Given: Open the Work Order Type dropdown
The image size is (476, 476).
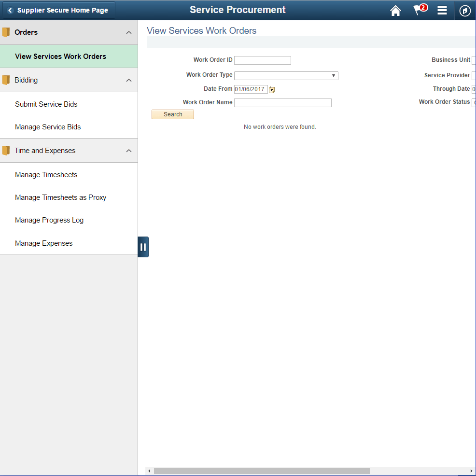Looking at the screenshot, I should click(286, 76).
